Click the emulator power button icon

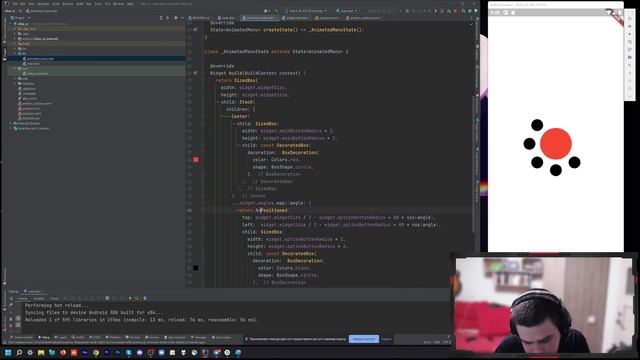tap(629, 18)
